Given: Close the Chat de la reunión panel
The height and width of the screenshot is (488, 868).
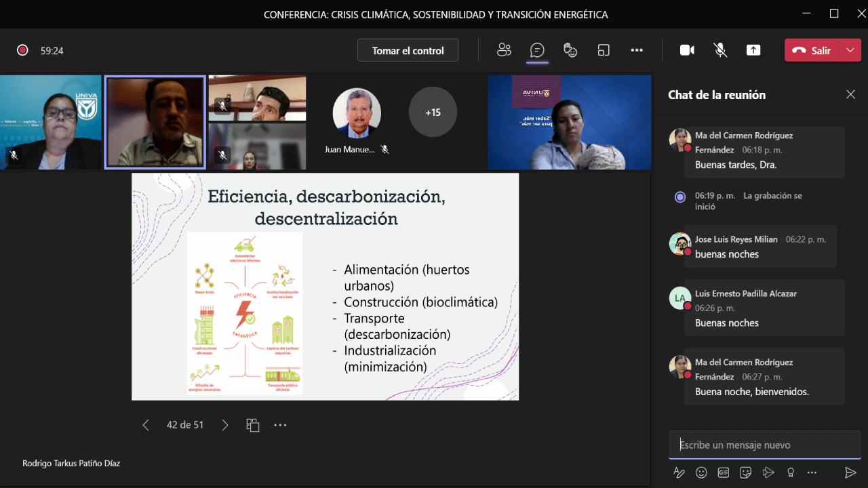Looking at the screenshot, I should tap(850, 95).
